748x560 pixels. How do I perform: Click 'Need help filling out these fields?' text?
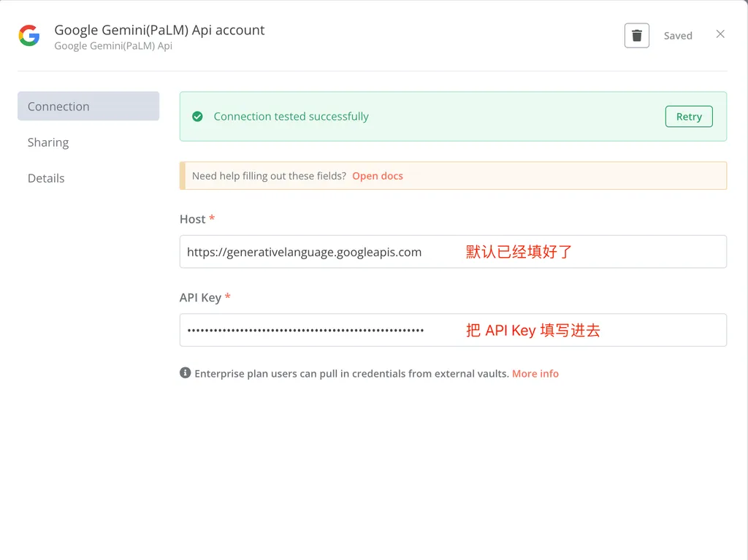tap(269, 175)
